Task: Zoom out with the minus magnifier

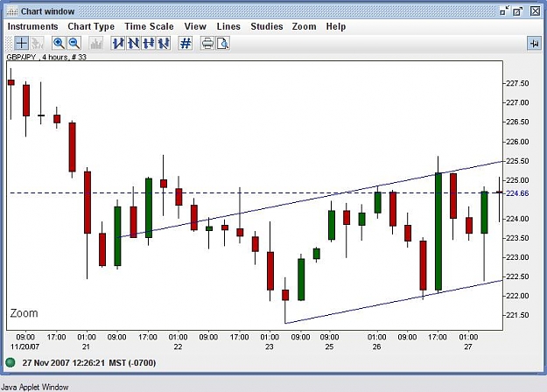Action: point(74,43)
